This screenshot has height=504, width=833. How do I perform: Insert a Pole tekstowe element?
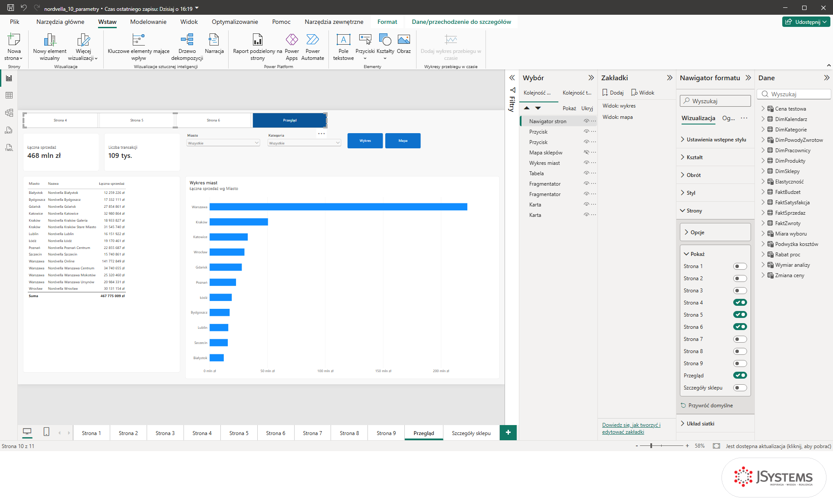[x=343, y=47]
